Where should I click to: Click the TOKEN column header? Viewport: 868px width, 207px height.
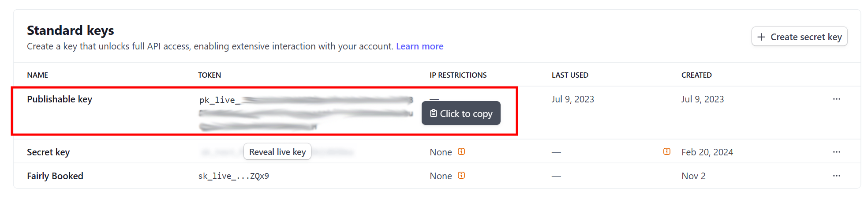210,75
